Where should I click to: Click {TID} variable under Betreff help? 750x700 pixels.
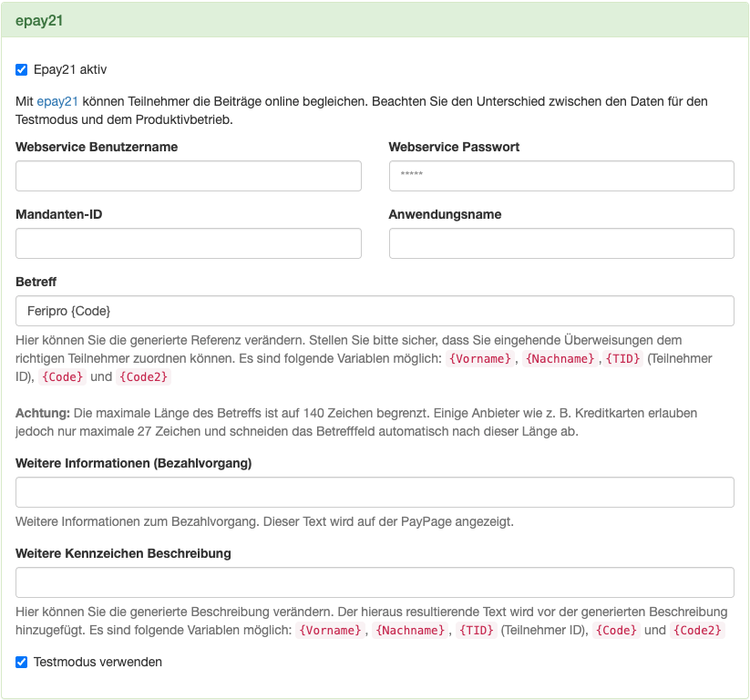(622, 358)
